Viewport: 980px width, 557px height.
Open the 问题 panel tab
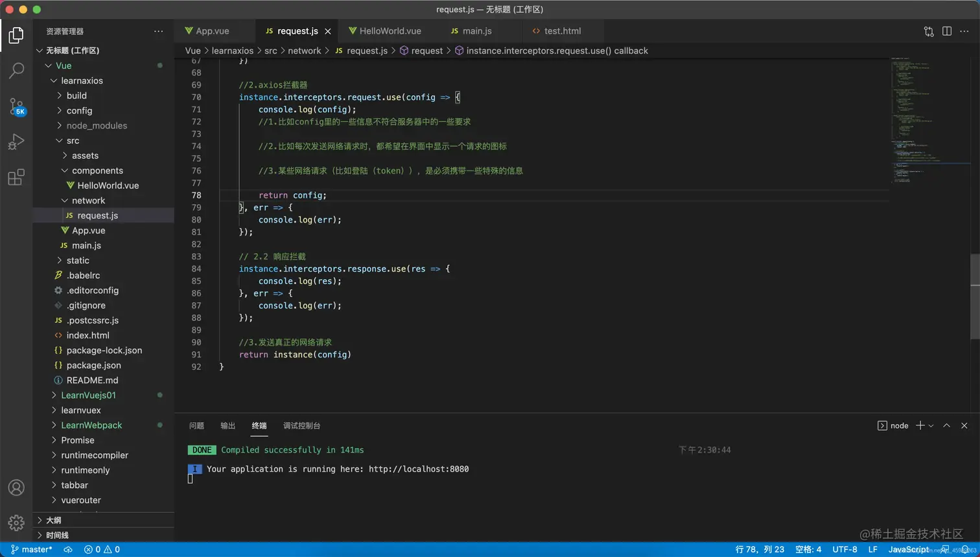[196, 425]
